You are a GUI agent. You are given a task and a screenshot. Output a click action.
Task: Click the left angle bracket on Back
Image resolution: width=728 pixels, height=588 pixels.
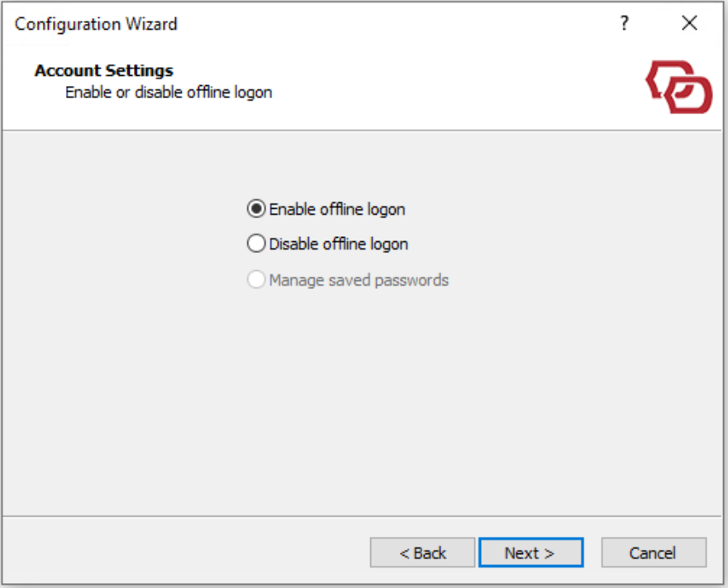point(405,553)
